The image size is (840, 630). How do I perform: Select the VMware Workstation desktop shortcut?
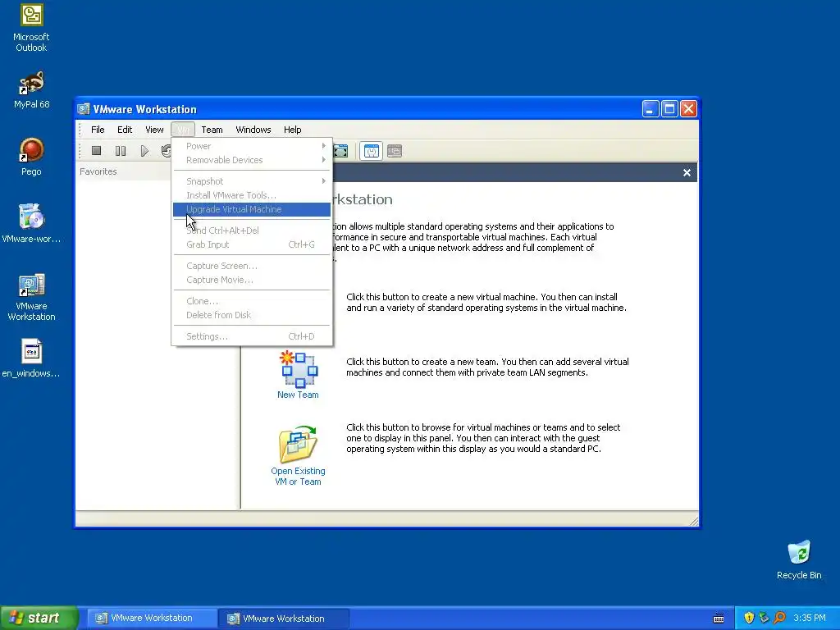(x=32, y=285)
